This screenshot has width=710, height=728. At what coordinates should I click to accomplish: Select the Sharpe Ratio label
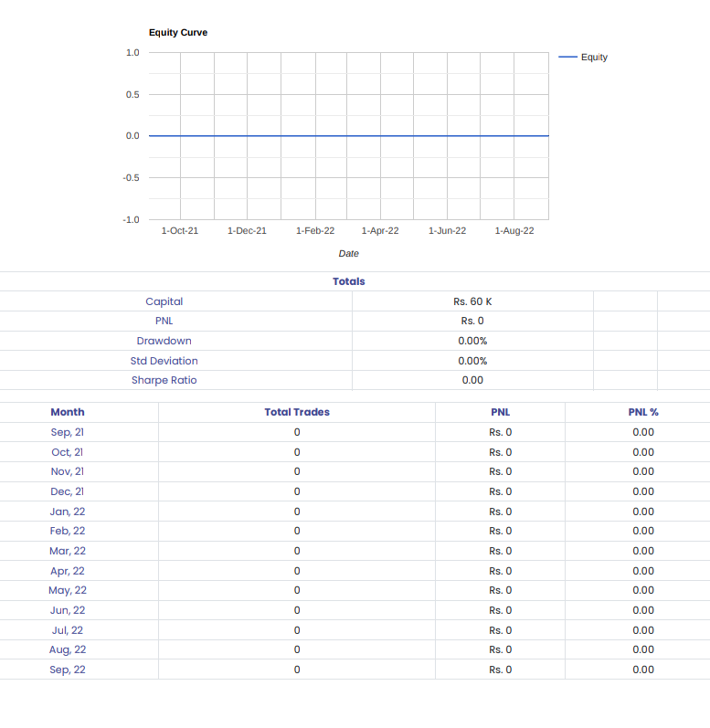[164, 380]
